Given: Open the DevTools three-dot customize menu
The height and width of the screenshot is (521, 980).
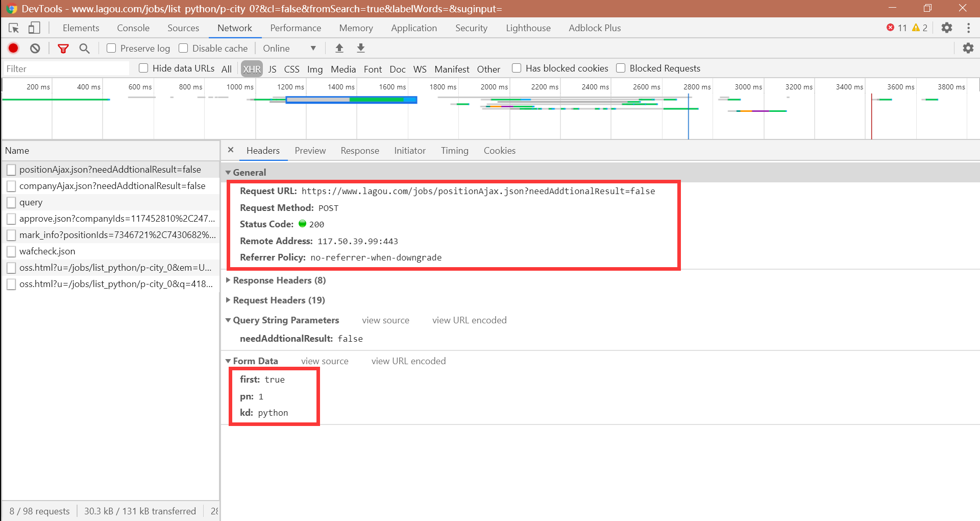Looking at the screenshot, I should [968, 28].
